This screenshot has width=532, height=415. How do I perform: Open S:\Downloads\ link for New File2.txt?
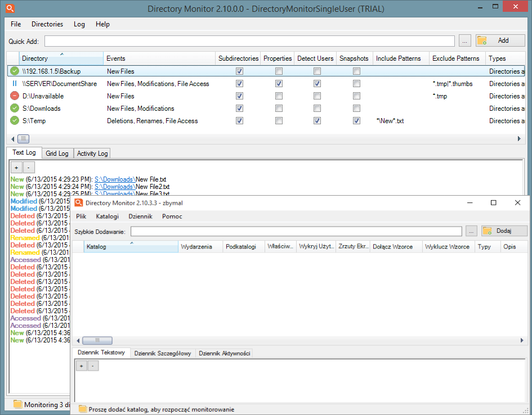click(115, 187)
